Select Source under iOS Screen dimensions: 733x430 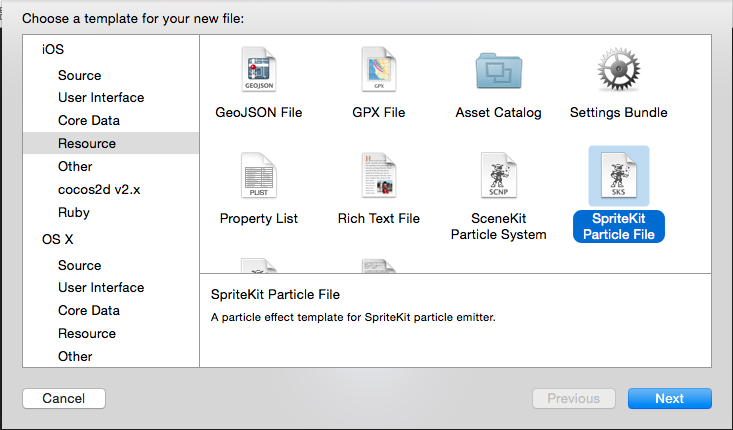coord(79,75)
